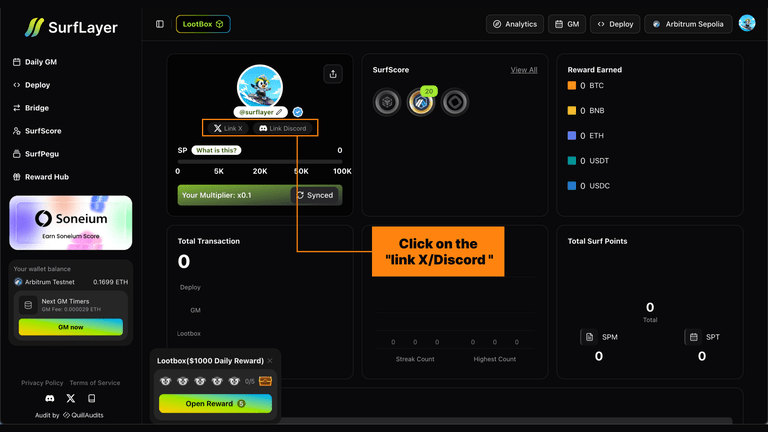Click View All in SurfScore card
This screenshot has width=768, height=432.
pos(524,70)
